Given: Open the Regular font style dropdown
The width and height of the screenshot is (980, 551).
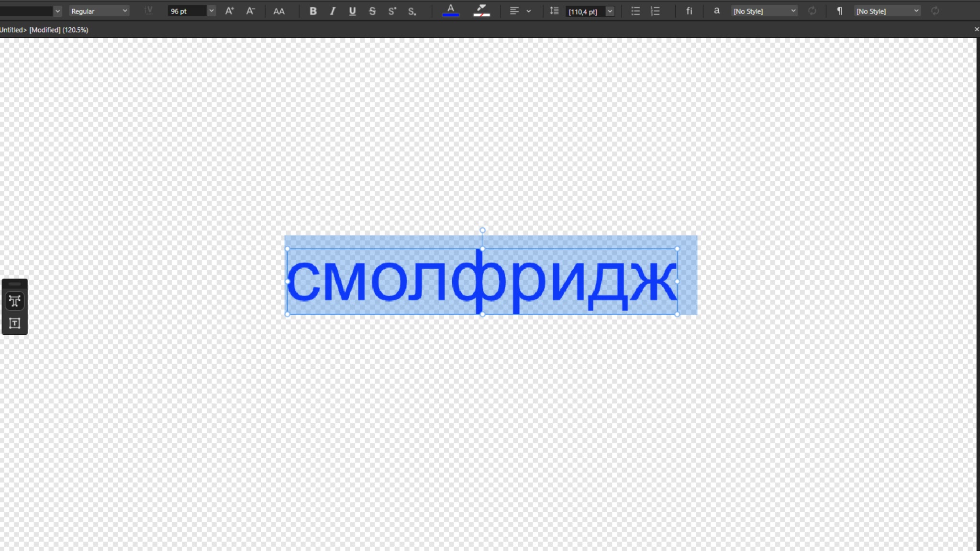Looking at the screenshot, I should point(99,11).
